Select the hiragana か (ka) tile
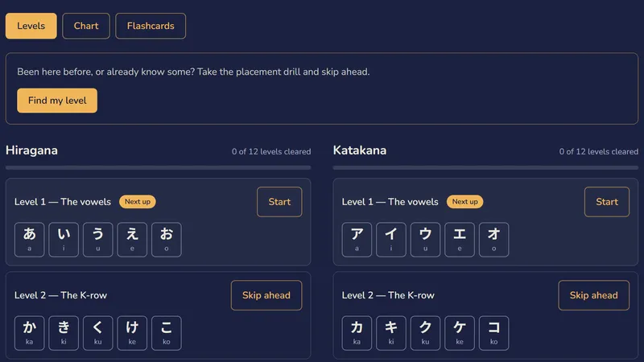This screenshot has width=644, height=362. click(29, 333)
